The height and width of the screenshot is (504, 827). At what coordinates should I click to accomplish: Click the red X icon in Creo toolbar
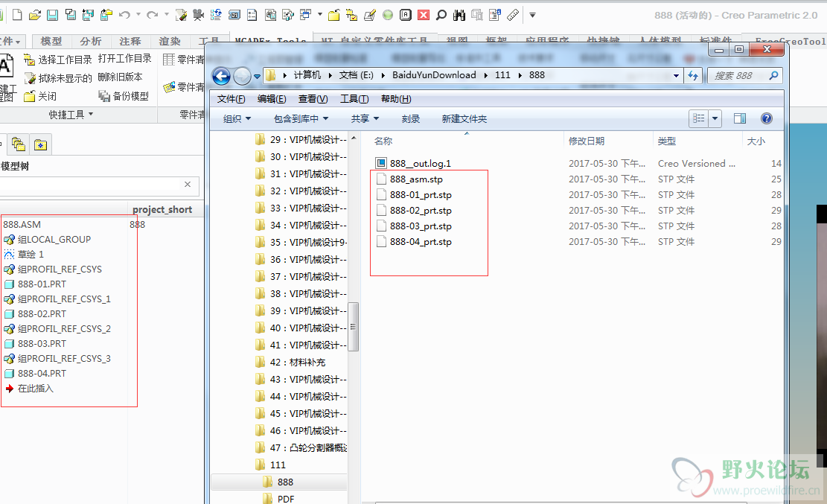click(424, 15)
